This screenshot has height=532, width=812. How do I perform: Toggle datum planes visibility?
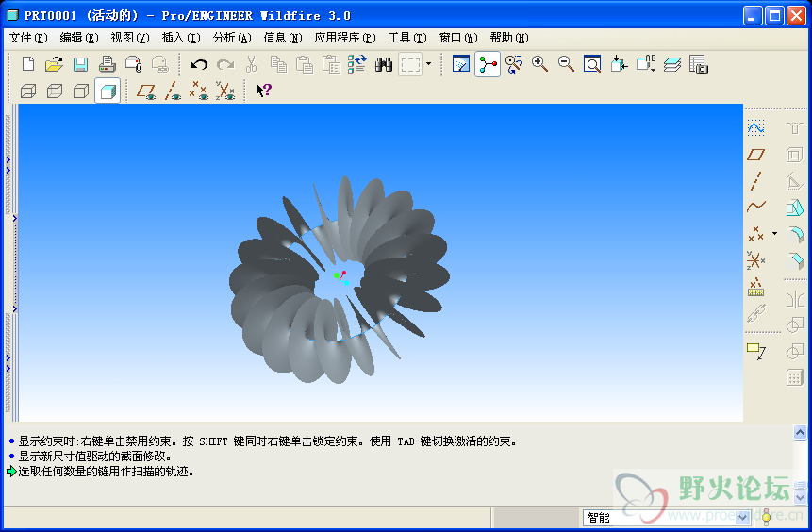tap(146, 91)
